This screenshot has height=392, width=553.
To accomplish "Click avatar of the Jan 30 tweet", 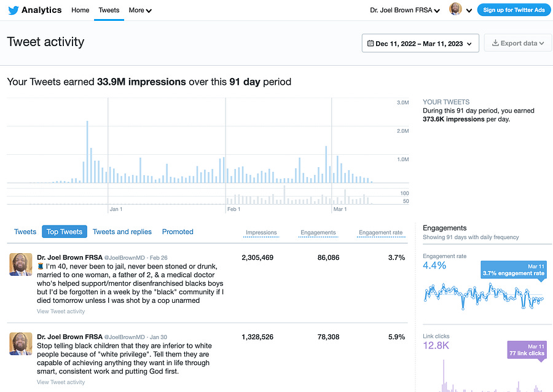I will pyautogui.click(x=20, y=343).
